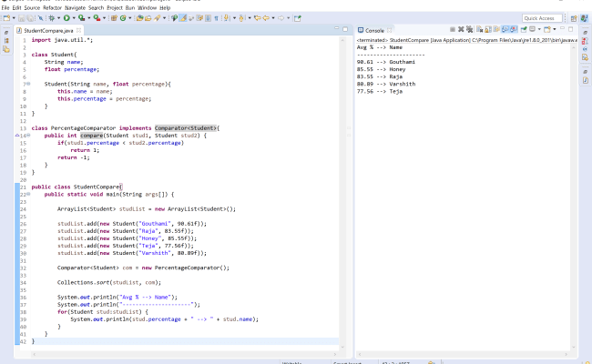Click the Open Console icon
The image size is (592, 364).
point(547,29)
